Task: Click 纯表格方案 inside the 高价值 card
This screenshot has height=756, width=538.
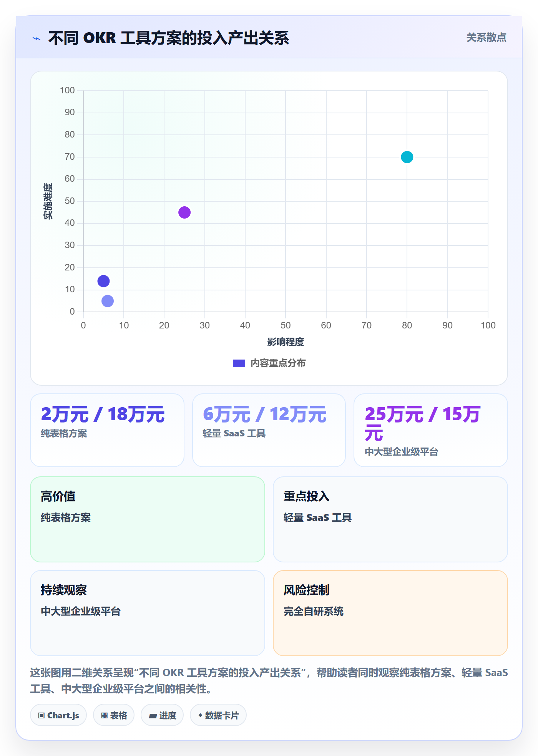Action: coord(66,517)
